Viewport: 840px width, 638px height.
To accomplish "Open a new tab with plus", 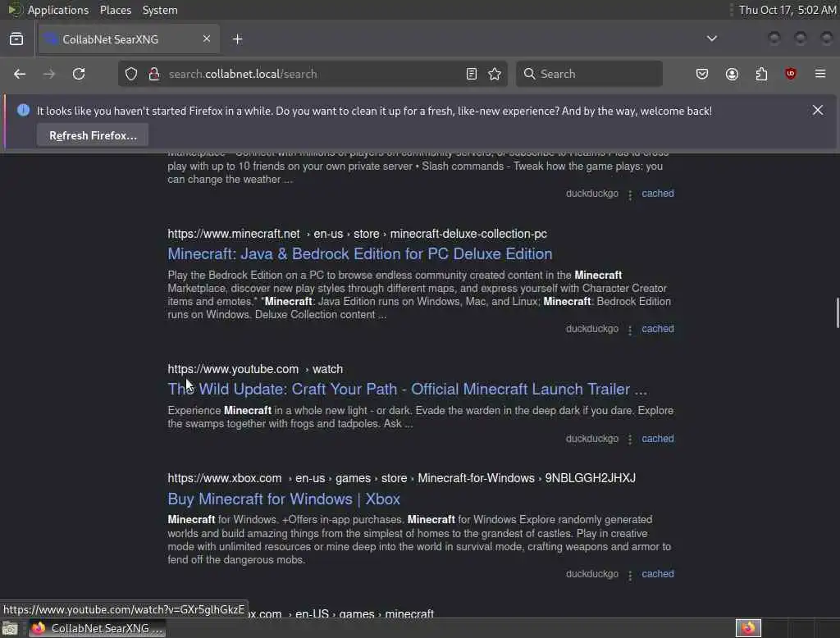I will pyautogui.click(x=238, y=39).
